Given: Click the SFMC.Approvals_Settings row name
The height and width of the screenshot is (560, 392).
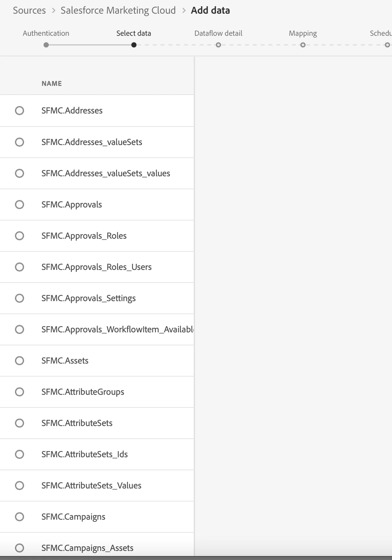Looking at the screenshot, I should tap(88, 298).
